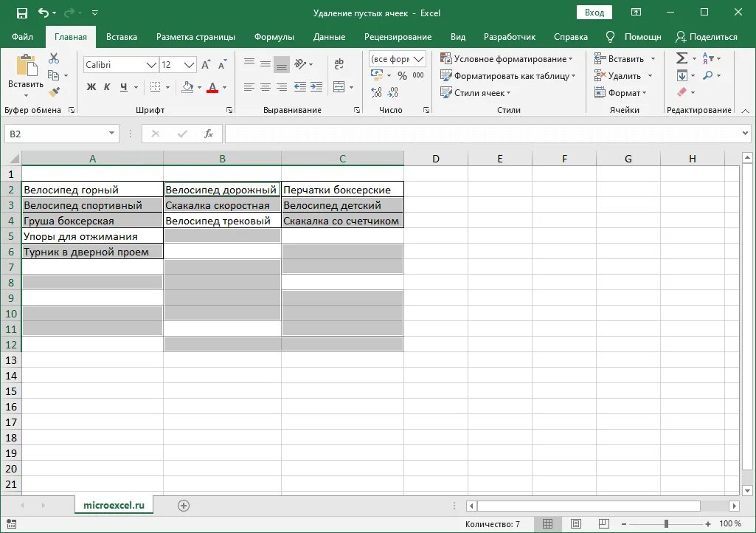Click the Fill down arrow icon
This screenshot has height=533, width=756.
(682, 75)
